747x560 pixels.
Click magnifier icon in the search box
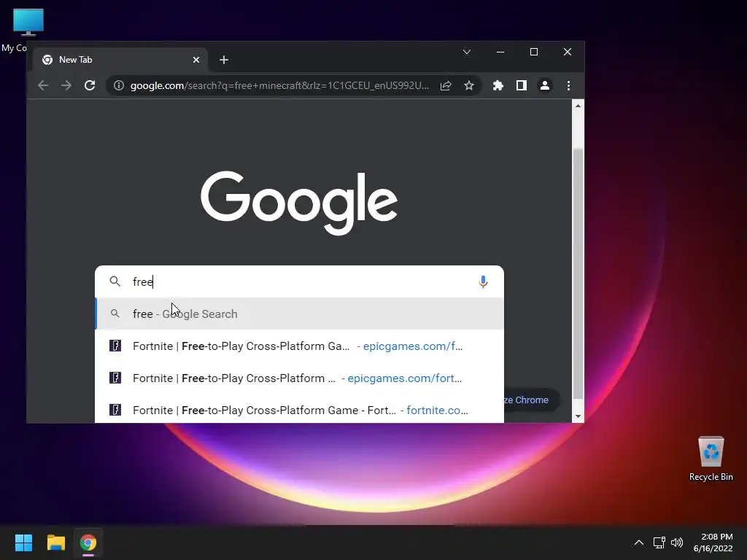click(x=115, y=281)
